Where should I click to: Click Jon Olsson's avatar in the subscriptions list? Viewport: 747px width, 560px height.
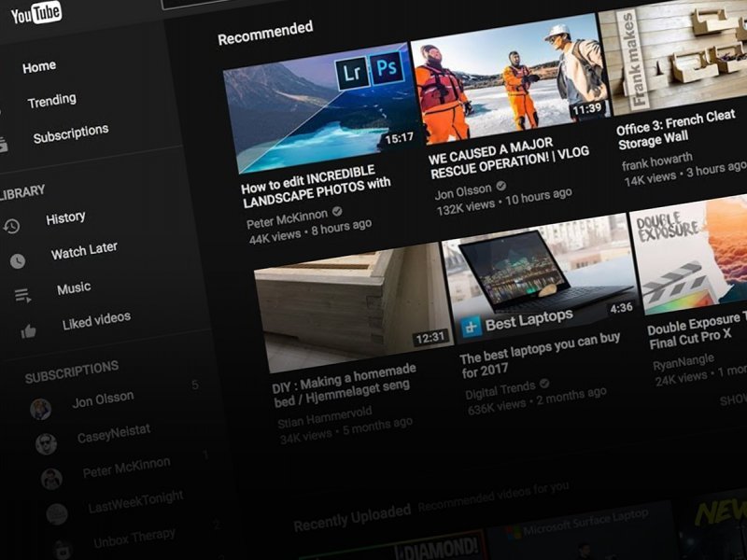pos(40,409)
